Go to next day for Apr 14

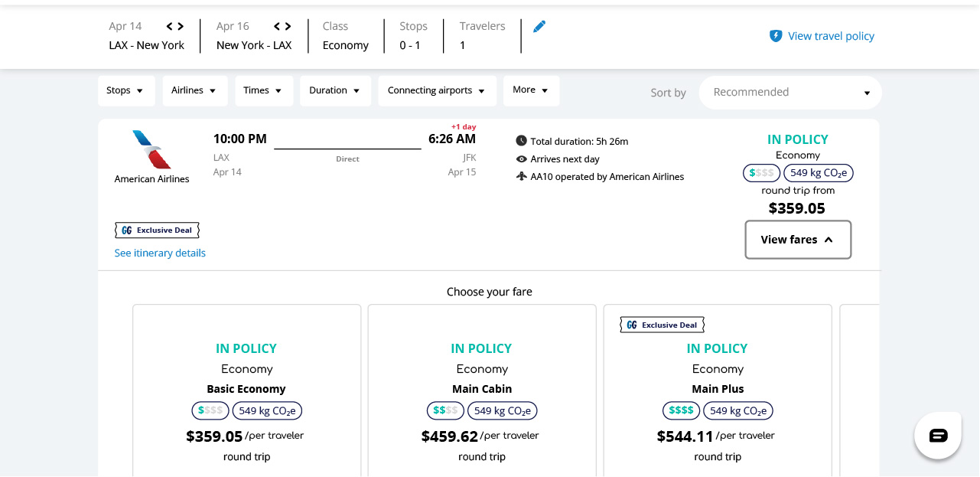pos(181,27)
